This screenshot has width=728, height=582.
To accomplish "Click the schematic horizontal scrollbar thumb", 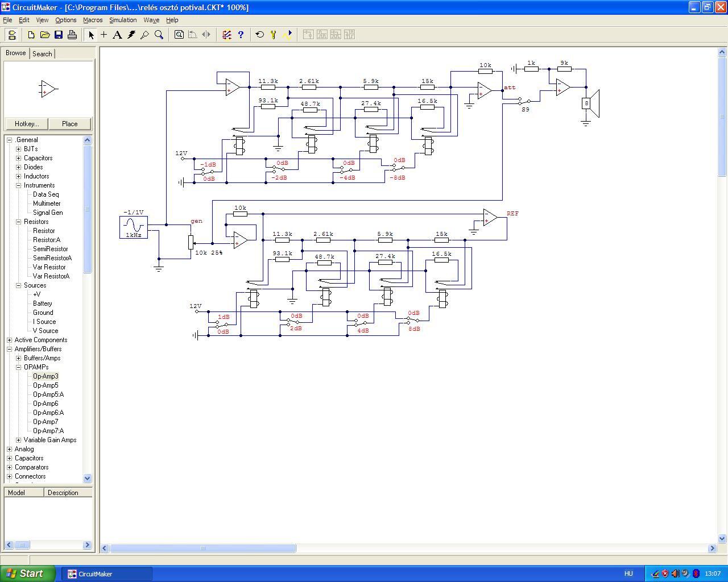I will click(203, 548).
